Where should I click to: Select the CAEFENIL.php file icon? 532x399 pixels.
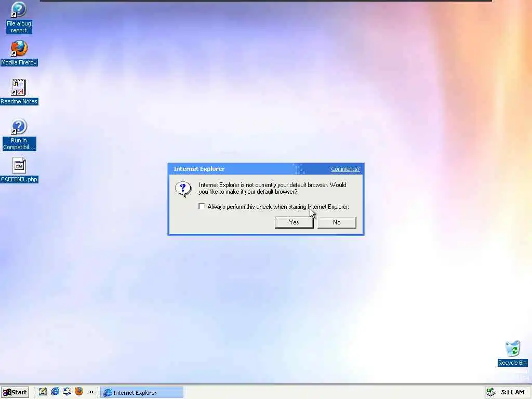click(19, 170)
